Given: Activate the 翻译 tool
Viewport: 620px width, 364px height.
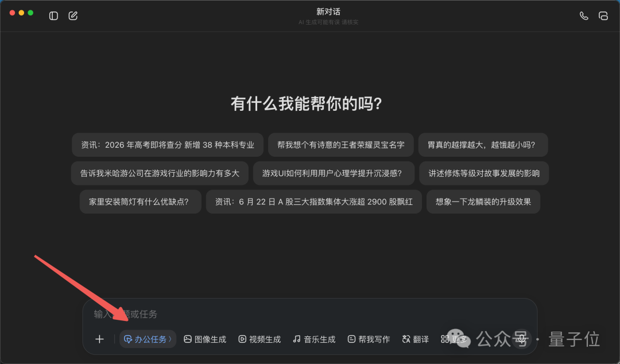Looking at the screenshot, I should [x=415, y=339].
